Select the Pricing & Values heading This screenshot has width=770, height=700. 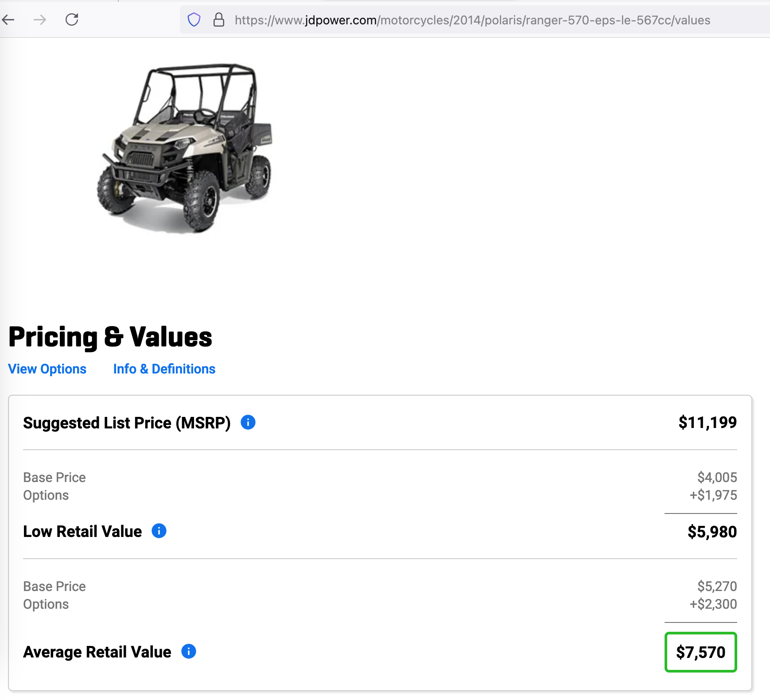click(110, 337)
